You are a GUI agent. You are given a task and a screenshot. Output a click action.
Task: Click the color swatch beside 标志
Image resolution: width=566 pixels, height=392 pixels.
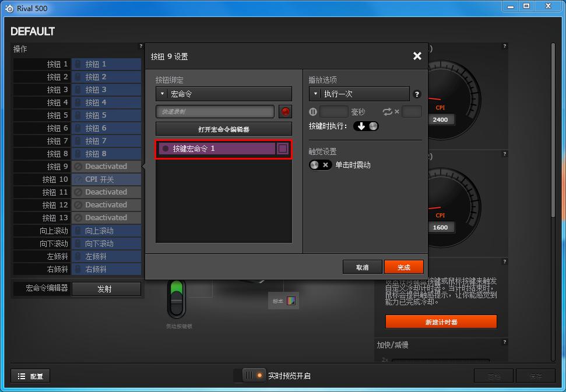tap(292, 301)
